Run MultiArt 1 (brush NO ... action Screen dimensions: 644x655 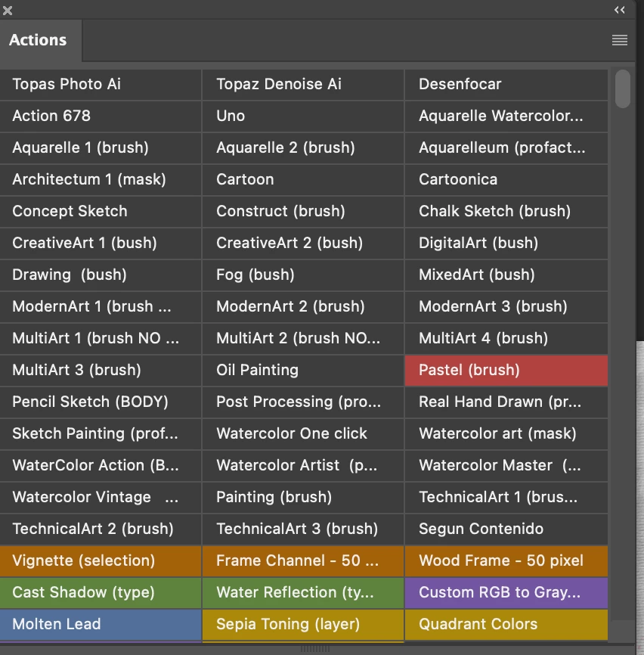click(101, 338)
